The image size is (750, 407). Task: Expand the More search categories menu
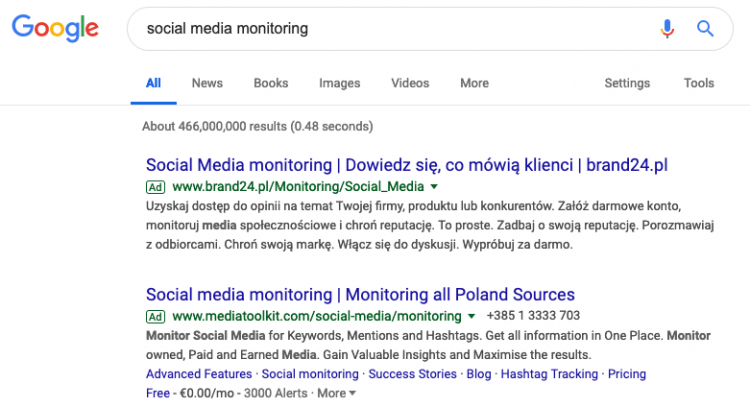(x=474, y=83)
